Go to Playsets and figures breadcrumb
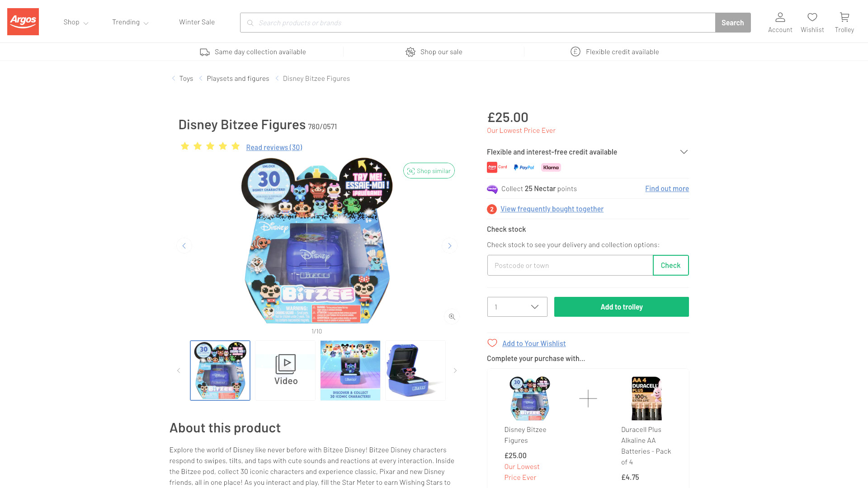Image resolution: width=868 pixels, height=488 pixels. tap(238, 79)
